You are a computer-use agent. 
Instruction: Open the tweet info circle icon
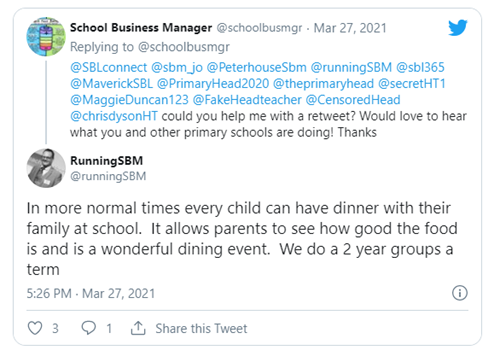pos(460,293)
